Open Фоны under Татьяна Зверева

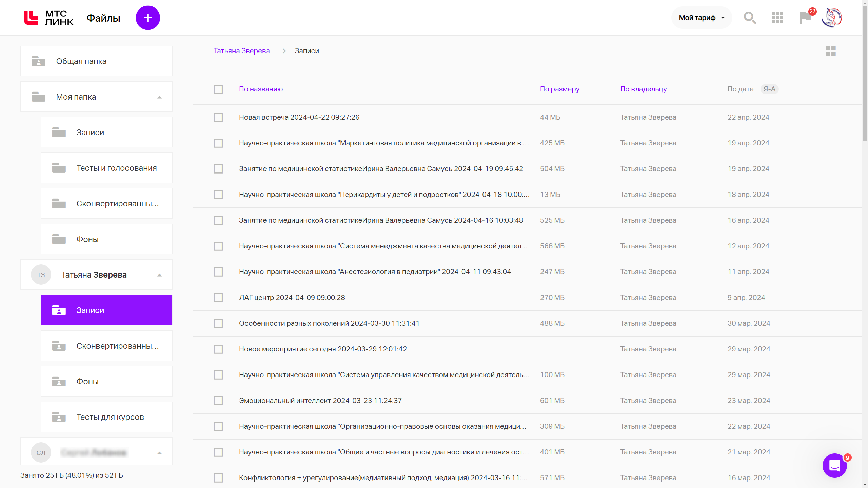[x=106, y=382]
